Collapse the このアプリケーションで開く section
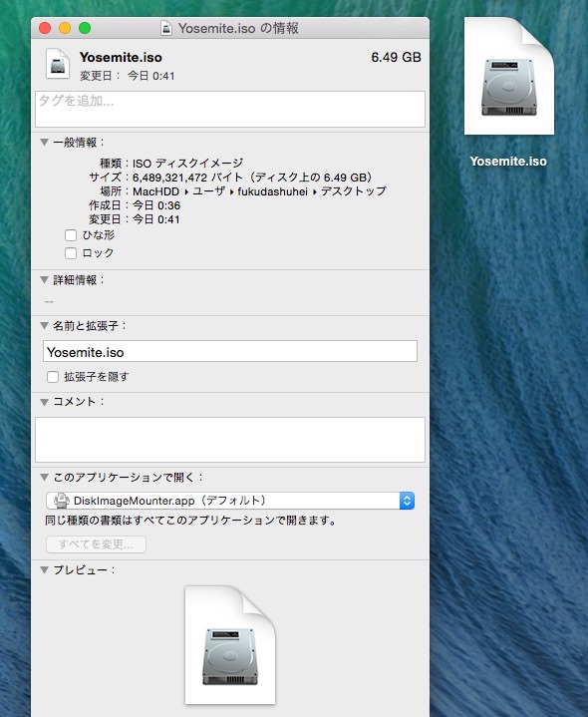Image resolution: width=588 pixels, height=717 pixels. tap(44, 478)
